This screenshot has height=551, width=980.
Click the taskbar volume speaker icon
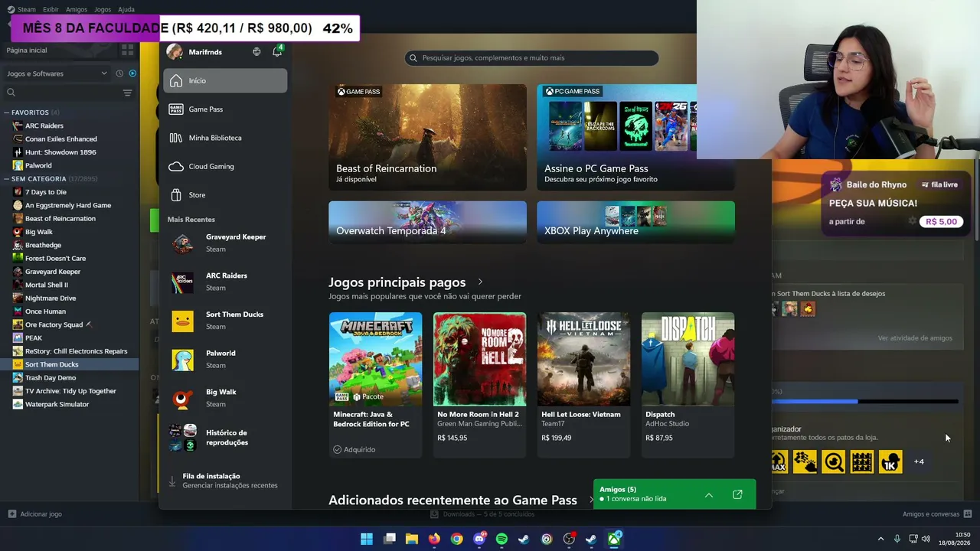coord(926,539)
